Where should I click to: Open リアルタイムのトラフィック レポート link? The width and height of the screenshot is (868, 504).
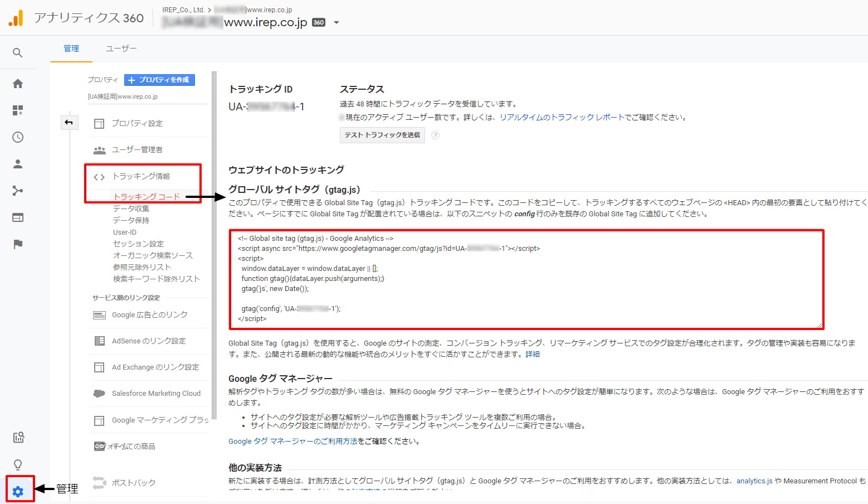click(x=562, y=118)
